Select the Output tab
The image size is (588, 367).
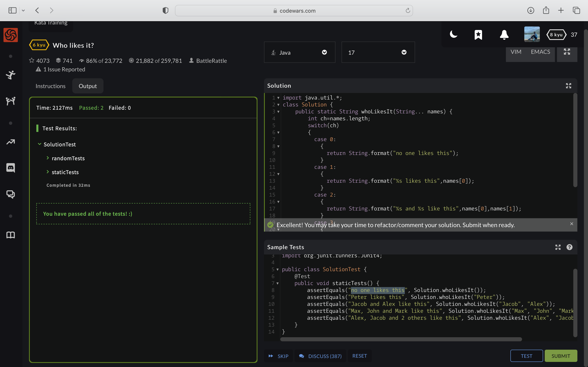tap(87, 86)
